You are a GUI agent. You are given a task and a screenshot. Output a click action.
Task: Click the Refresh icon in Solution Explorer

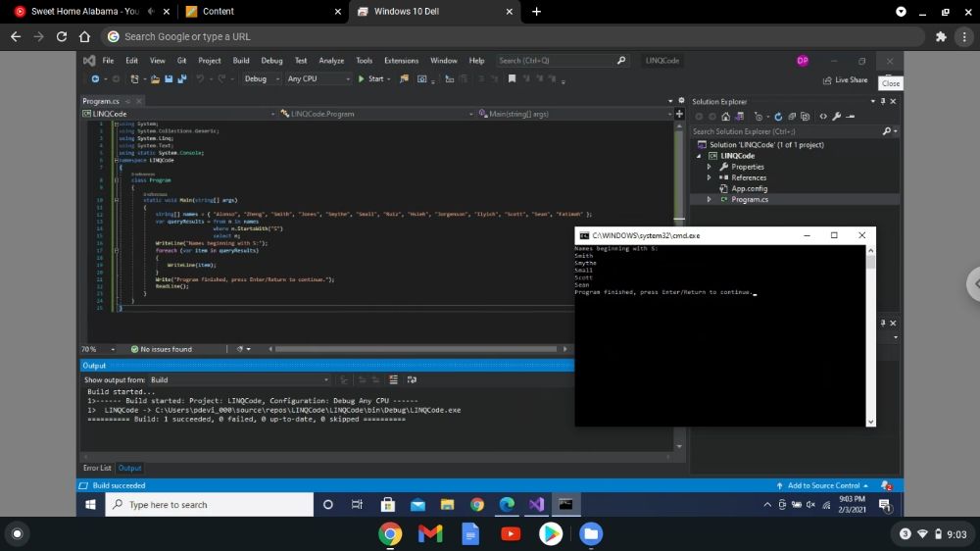[x=778, y=117]
